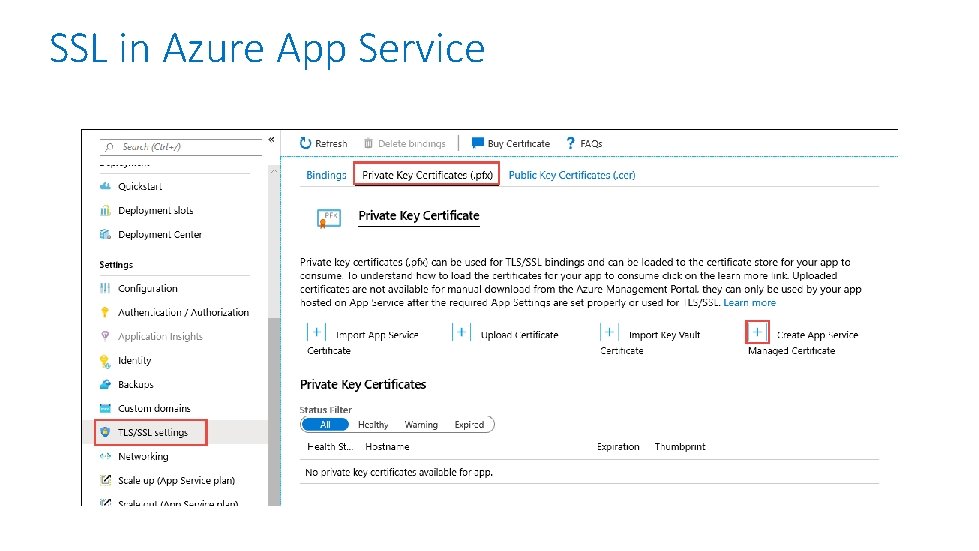Click the sidebar scroll up arrow

point(274,171)
